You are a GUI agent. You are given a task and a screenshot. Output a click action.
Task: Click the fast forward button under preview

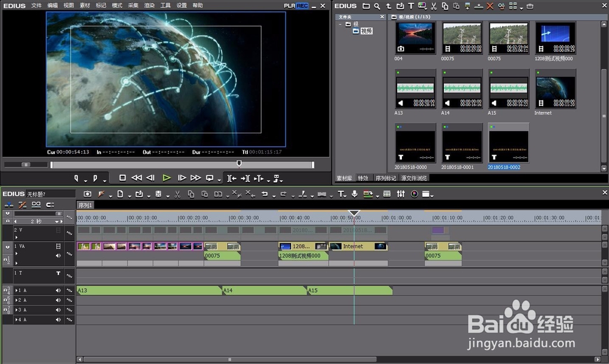pyautogui.click(x=195, y=178)
